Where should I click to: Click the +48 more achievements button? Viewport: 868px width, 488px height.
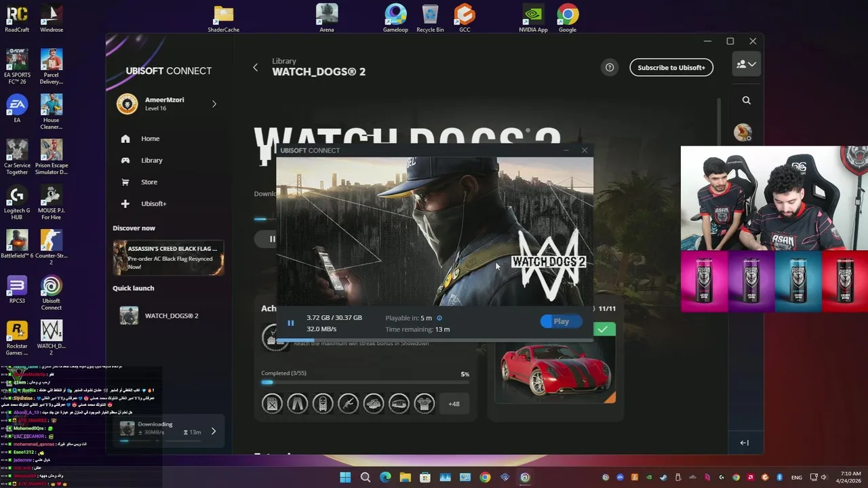454,404
